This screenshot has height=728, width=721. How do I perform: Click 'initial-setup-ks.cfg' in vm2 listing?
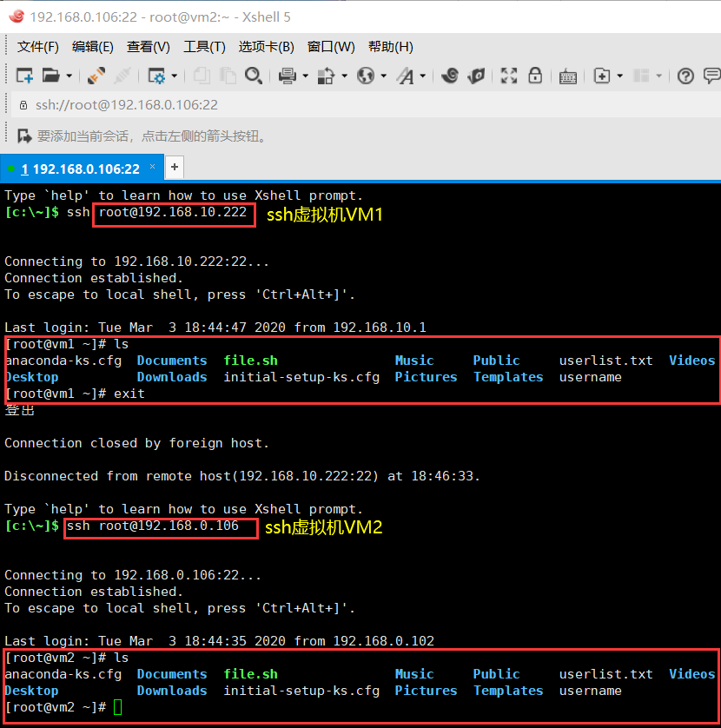(301, 691)
